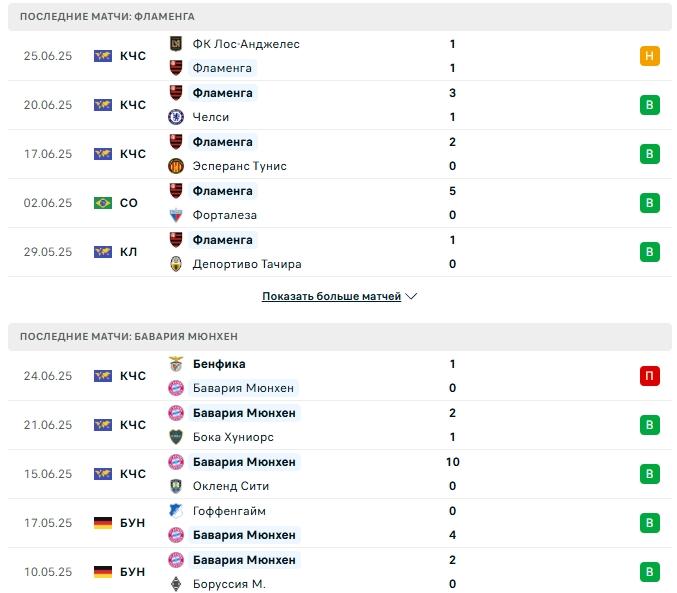
Task: Click the Hoffenheim club logo
Action: 176,511
